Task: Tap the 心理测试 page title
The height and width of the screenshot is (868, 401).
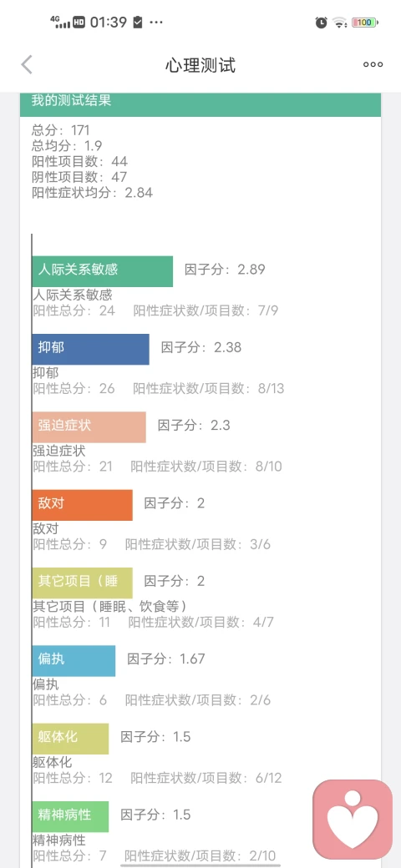Action: 200,65
